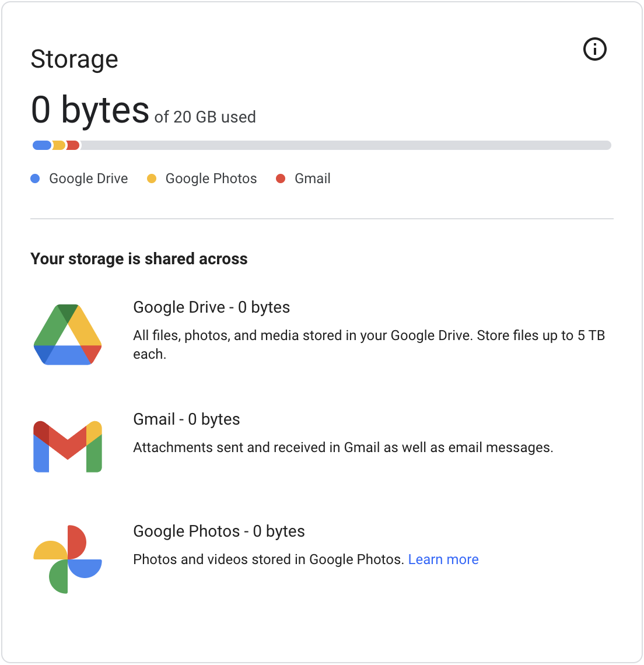The width and height of the screenshot is (644, 665).
Task: Click the gray unused portion of storage bar
Action: 344,145
